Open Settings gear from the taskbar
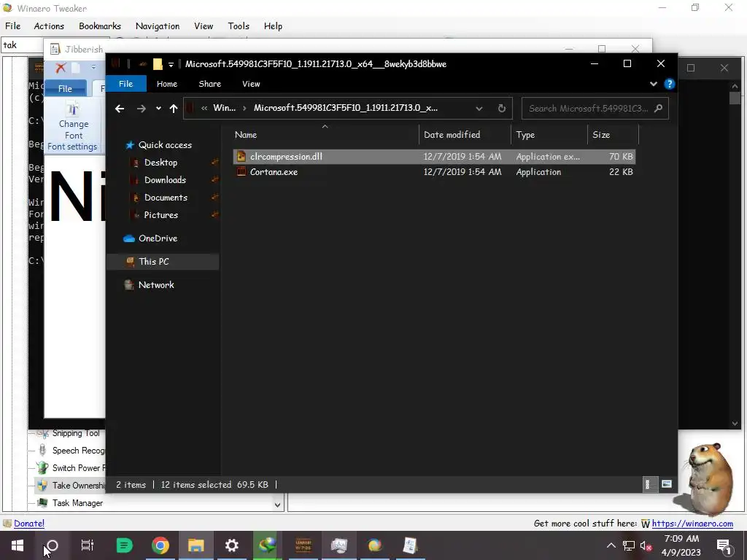747x560 pixels. [x=231, y=545]
